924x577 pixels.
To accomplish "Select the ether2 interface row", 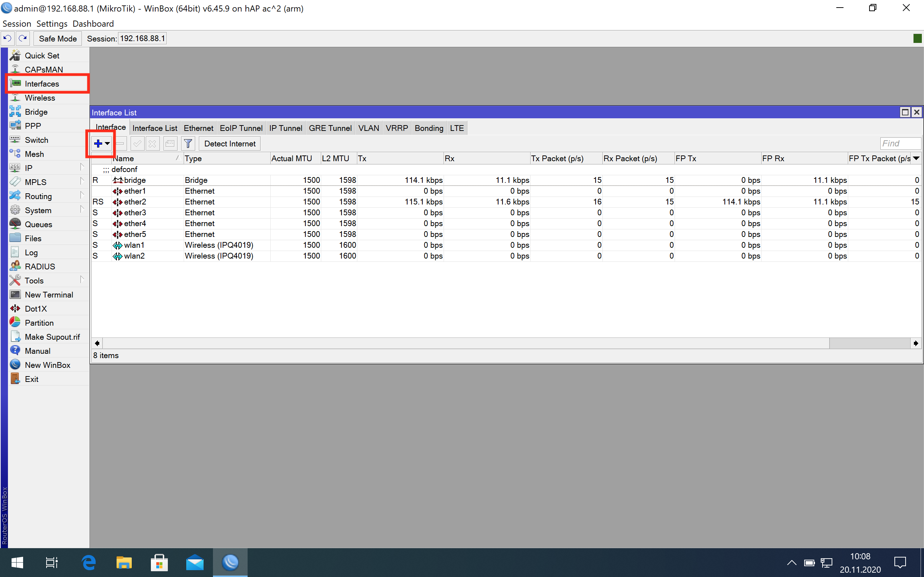I will pos(135,202).
